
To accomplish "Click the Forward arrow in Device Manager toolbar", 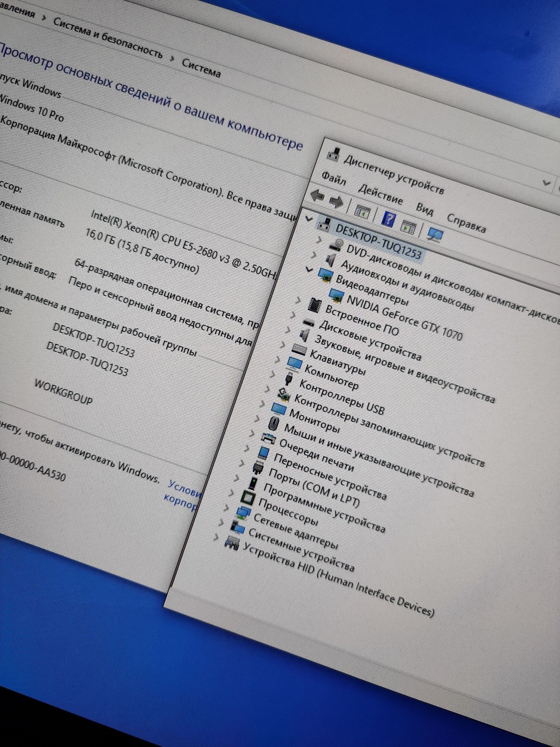I will point(336,202).
